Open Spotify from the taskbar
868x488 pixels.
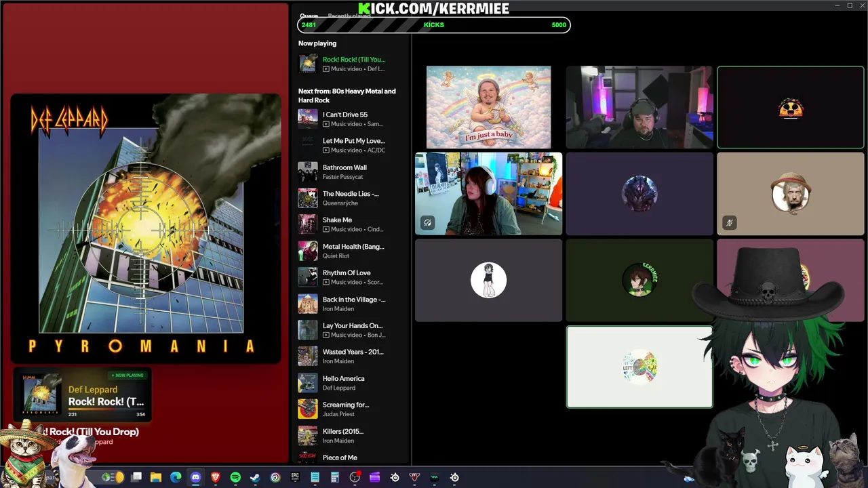pyautogui.click(x=235, y=477)
